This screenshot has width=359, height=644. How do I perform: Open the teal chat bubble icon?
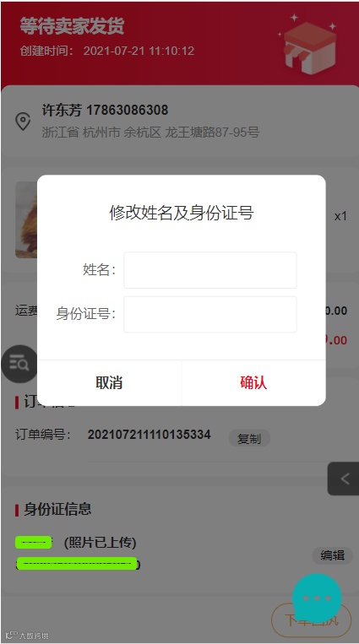[317, 598]
